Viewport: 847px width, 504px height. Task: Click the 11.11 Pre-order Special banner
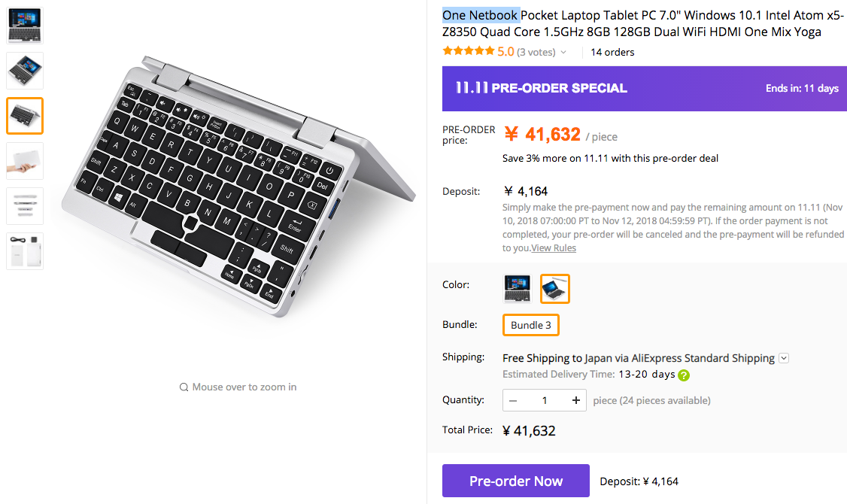pyautogui.click(x=644, y=88)
